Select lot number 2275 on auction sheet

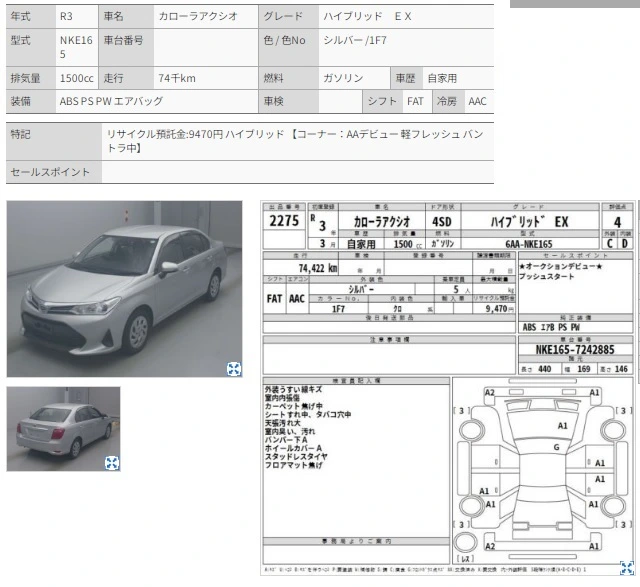(284, 221)
